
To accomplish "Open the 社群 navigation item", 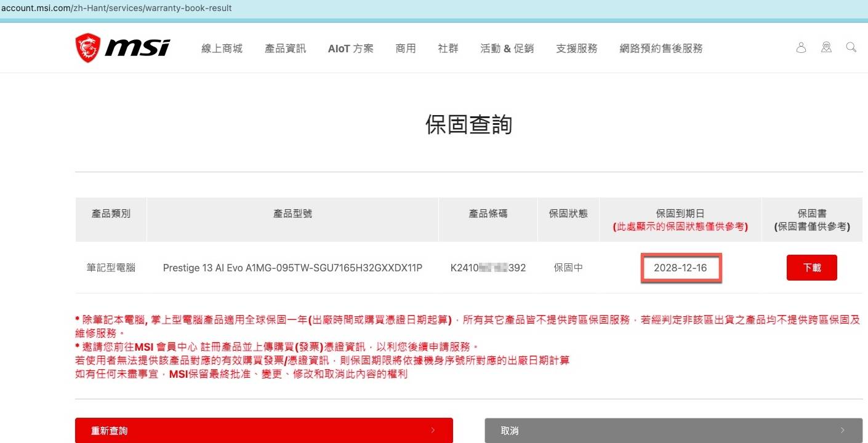I will (448, 49).
